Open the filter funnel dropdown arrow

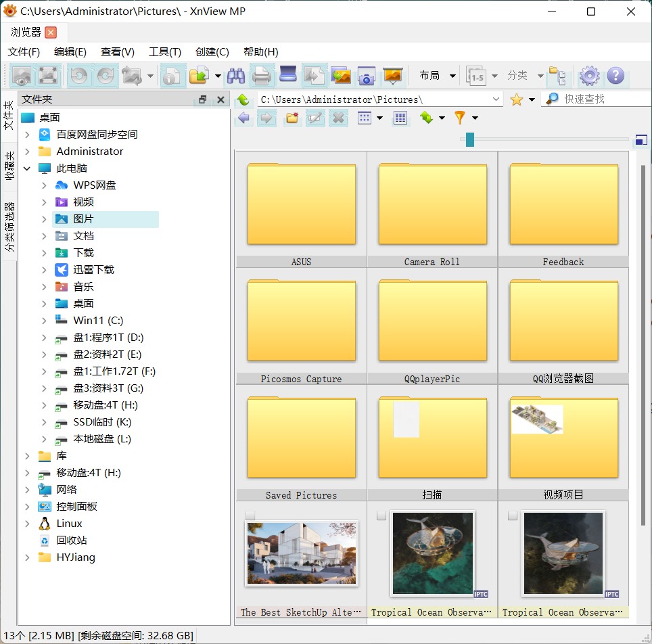coord(475,118)
